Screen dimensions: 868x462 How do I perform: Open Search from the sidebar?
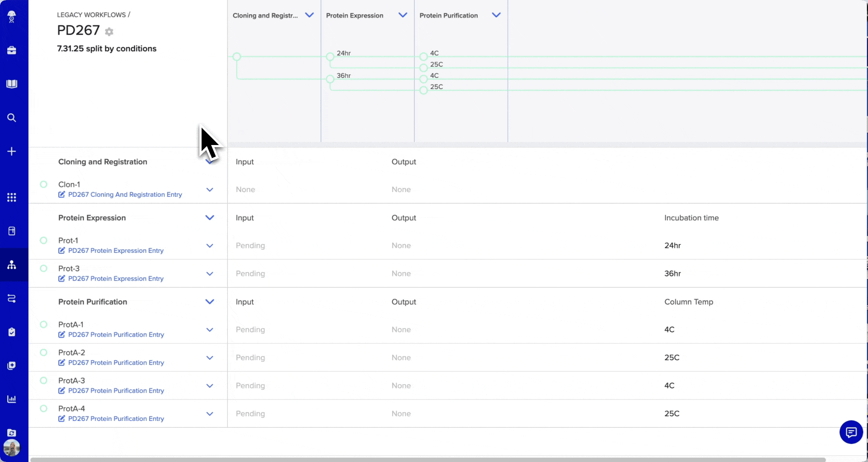(12, 118)
